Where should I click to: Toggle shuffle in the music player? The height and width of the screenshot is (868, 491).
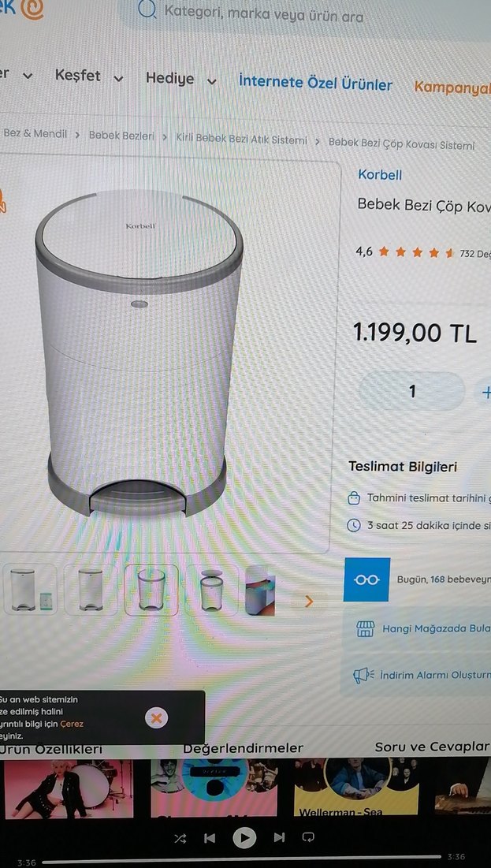click(180, 838)
